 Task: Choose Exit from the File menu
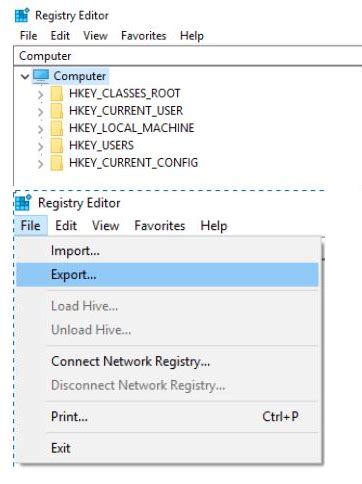tap(167, 448)
